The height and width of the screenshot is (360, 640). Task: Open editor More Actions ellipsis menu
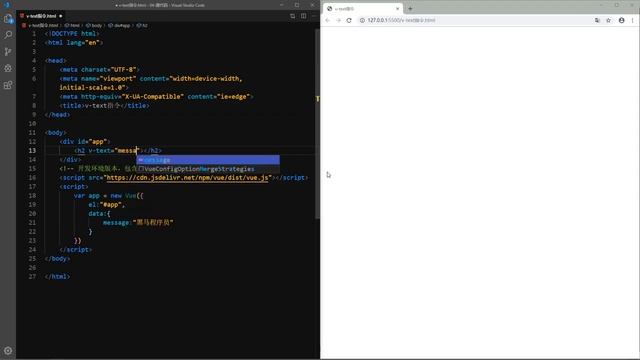pos(314,16)
